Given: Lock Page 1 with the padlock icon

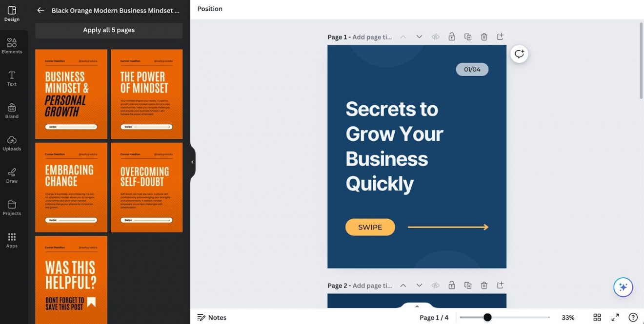Looking at the screenshot, I should pyautogui.click(x=451, y=37).
